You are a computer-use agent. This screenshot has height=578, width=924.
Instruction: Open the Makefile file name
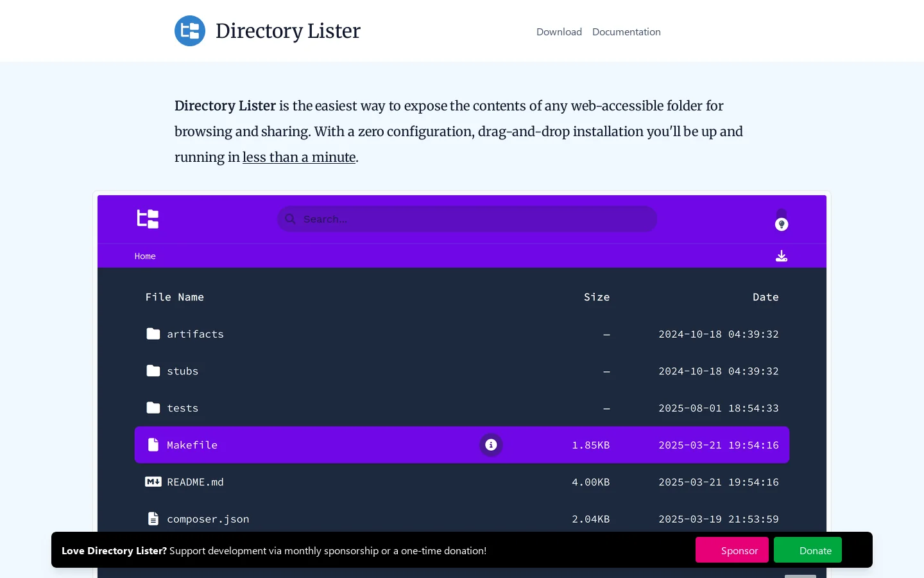coord(192,445)
